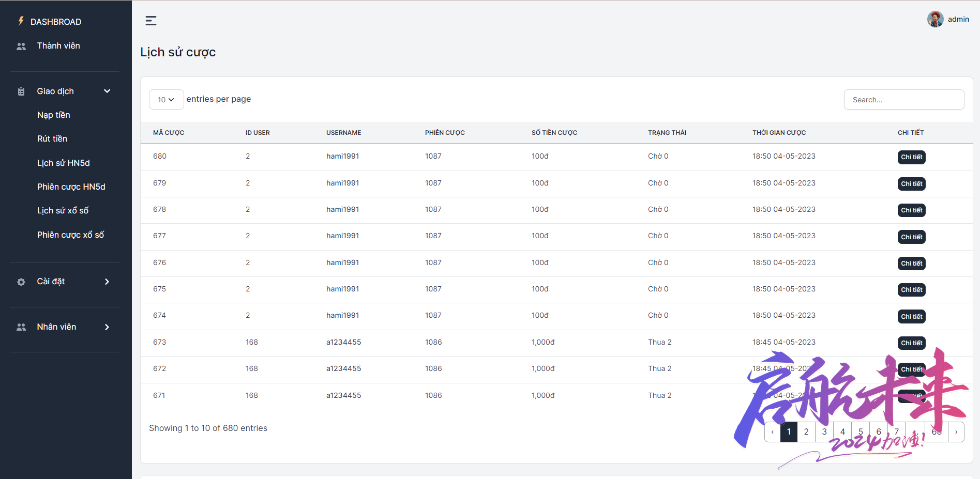Click Chi tiết button for bet 673
The height and width of the screenshot is (479, 980).
click(x=911, y=343)
